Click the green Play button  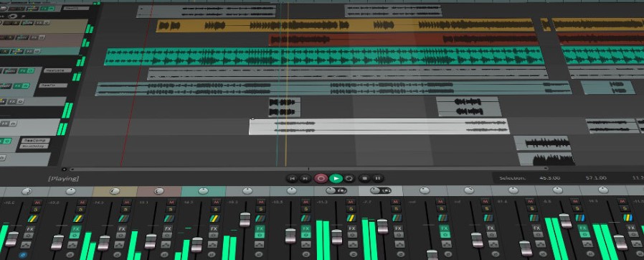pos(336,179)
